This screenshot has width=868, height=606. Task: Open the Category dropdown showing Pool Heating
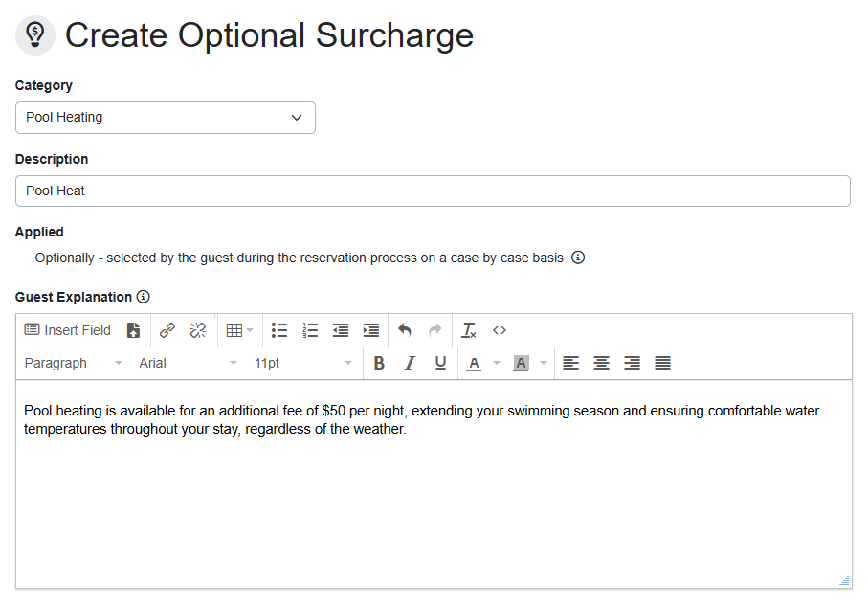(166, 118)
